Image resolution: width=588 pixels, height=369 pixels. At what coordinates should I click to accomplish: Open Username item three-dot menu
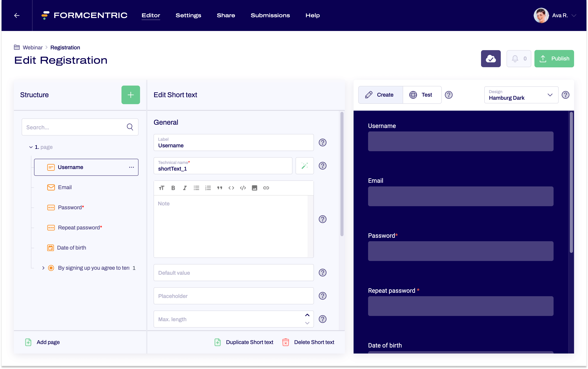pos(131,167)
